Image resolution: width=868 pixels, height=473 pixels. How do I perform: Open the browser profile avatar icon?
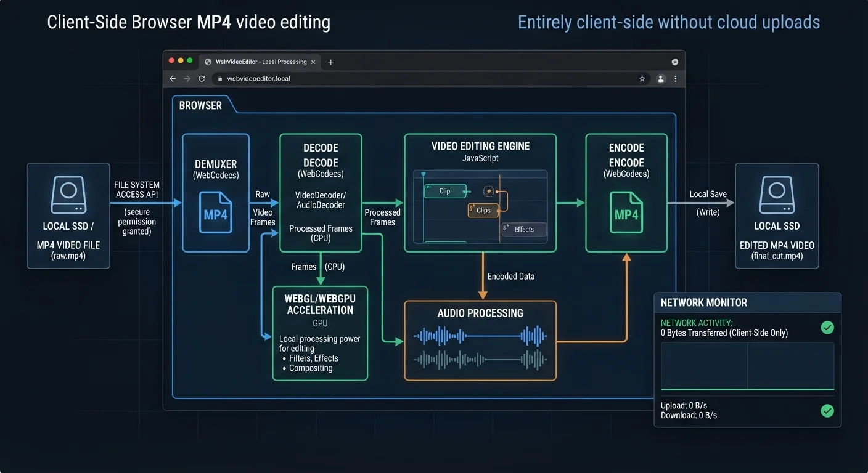pyautogui.click(x=661, y=79)
